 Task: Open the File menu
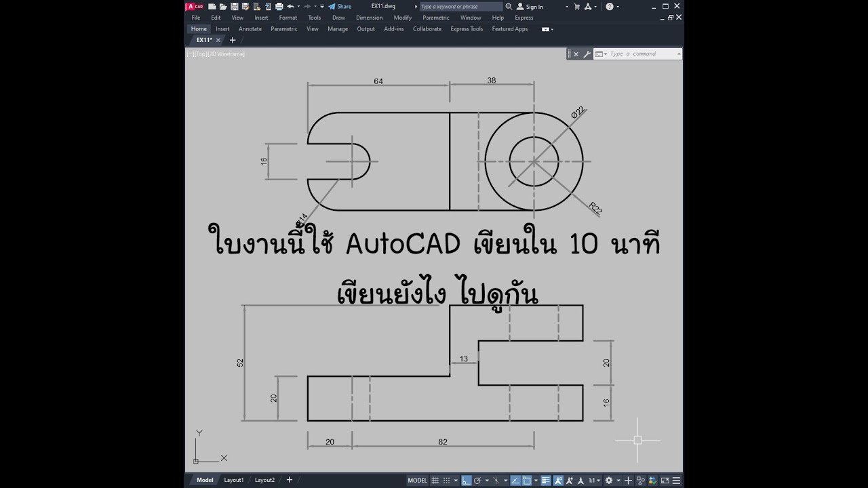coord(196,18)
